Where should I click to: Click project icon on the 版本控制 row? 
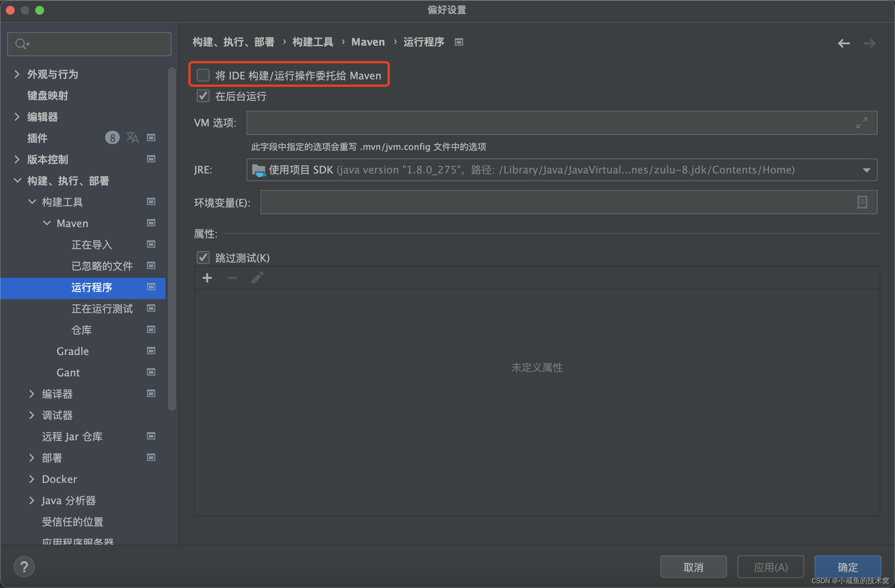[151, 159]
